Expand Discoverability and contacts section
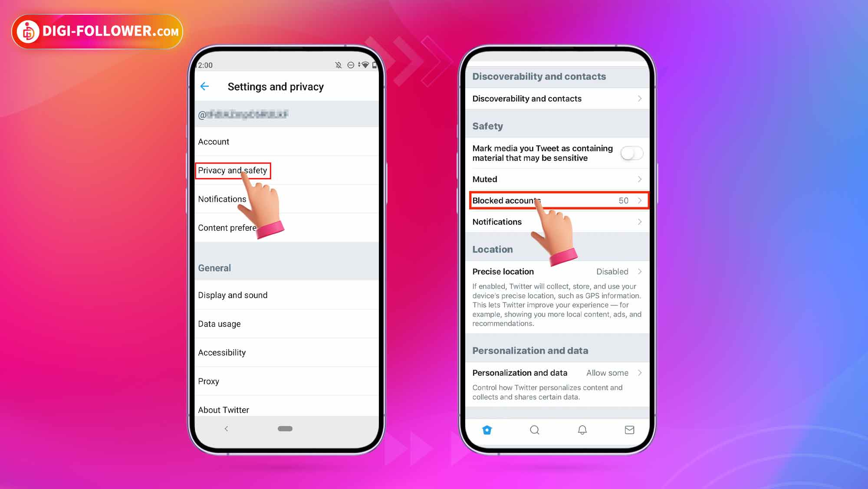868x489 pixels. click(x=557, y=98)
